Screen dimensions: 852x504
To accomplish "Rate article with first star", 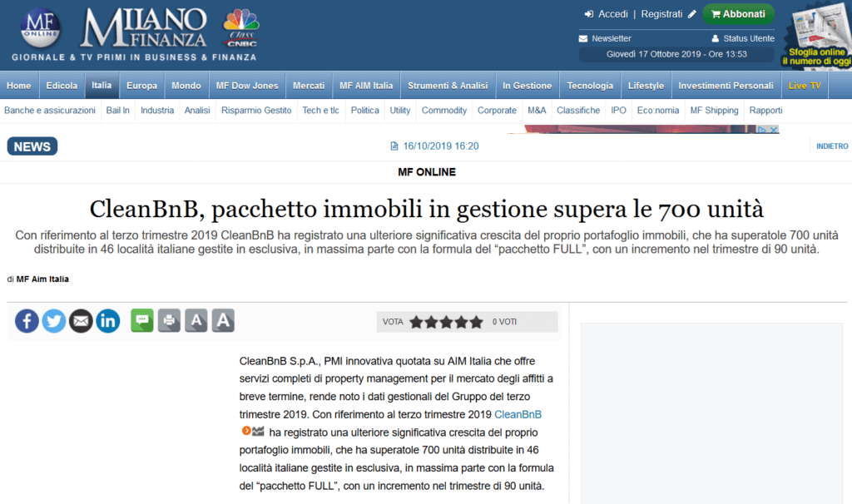I will (416, 322).
